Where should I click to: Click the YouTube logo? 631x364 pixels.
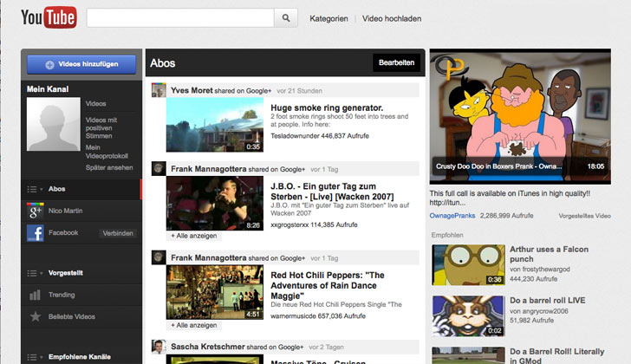(49, 17)
